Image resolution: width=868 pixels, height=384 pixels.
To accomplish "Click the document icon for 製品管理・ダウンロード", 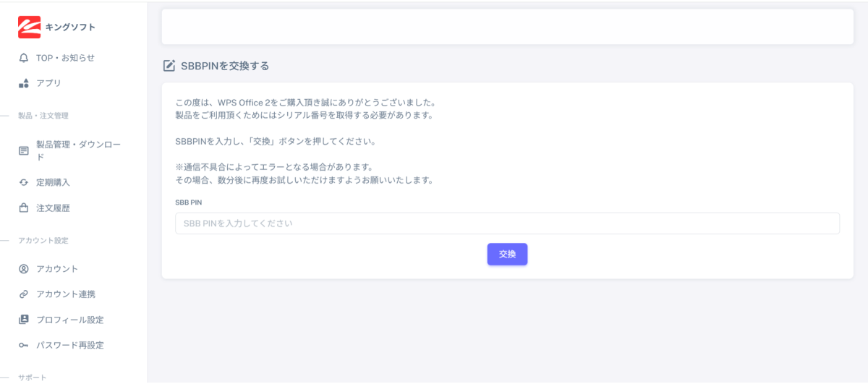I will pyautogui.click(x=24, y=150).
